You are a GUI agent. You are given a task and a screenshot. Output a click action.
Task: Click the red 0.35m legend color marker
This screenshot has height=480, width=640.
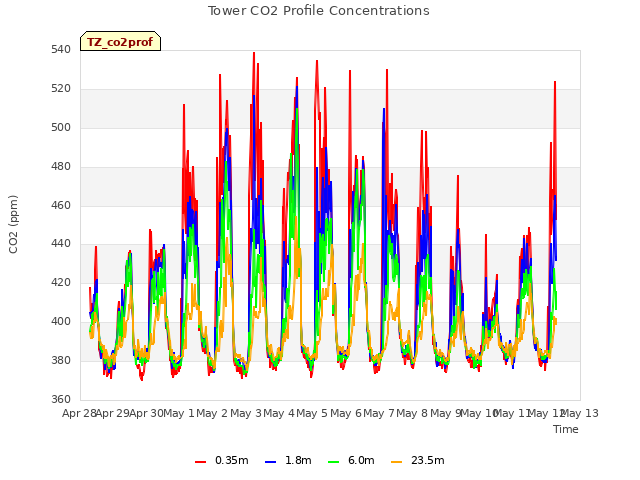(x=200, y=462)
